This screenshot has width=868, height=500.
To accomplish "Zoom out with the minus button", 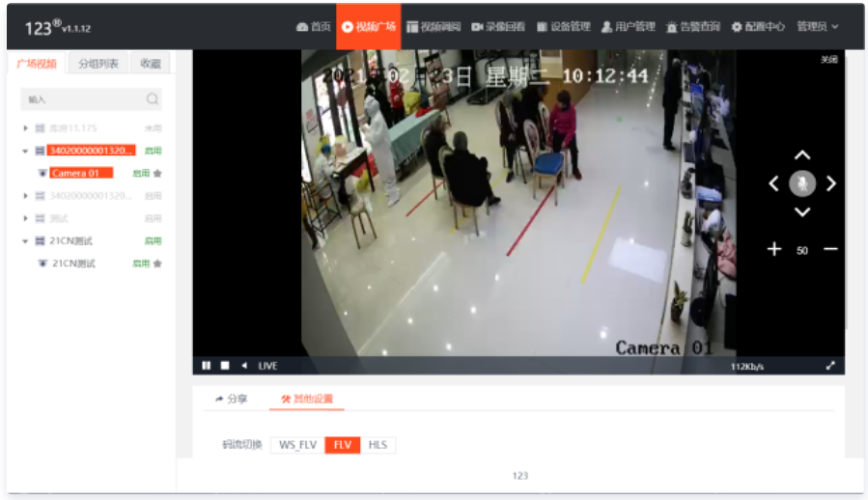I will pos(830,249).
